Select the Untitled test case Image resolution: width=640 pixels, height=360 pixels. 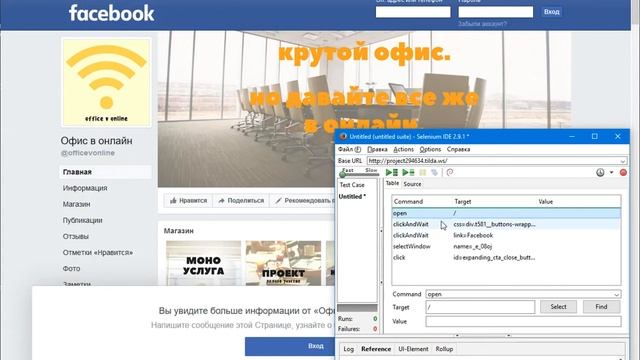[x=352, y=197]
